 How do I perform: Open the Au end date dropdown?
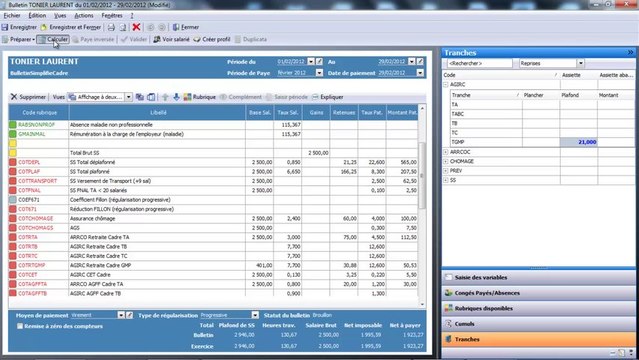pyautogui.click(x=412, y=62)
